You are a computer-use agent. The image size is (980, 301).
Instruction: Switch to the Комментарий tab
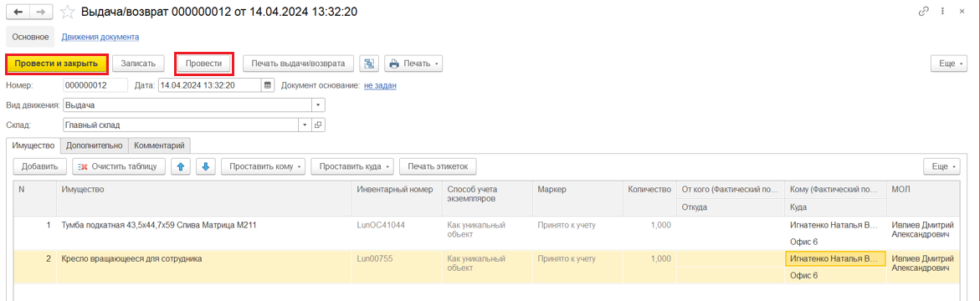tap(159, 145)
